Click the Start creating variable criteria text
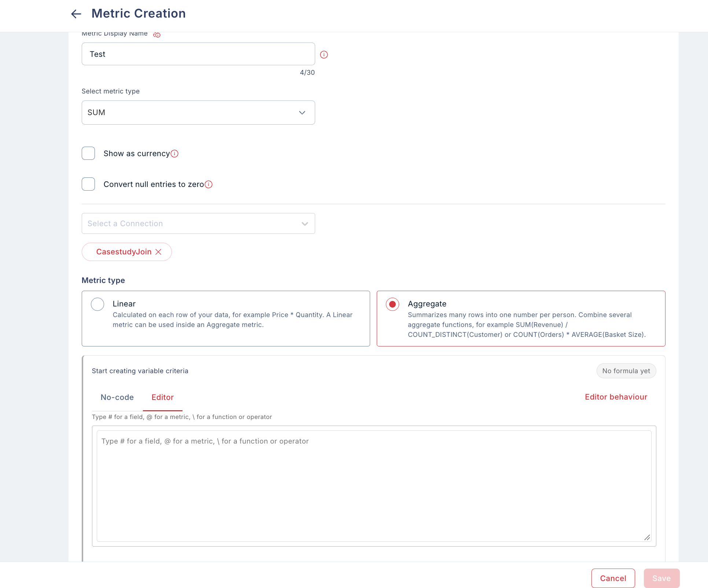708x588 pixels. tap(140, 371)
